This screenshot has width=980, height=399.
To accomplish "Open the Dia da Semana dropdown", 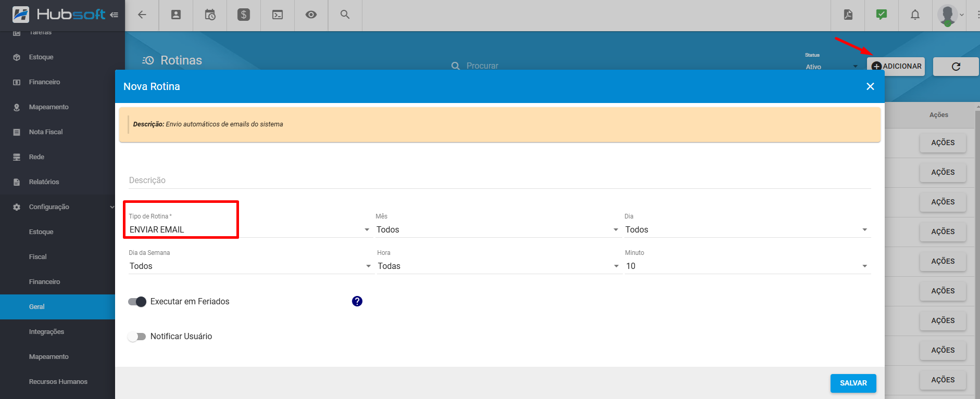I will pyautogui.click(x=250, y=266).
